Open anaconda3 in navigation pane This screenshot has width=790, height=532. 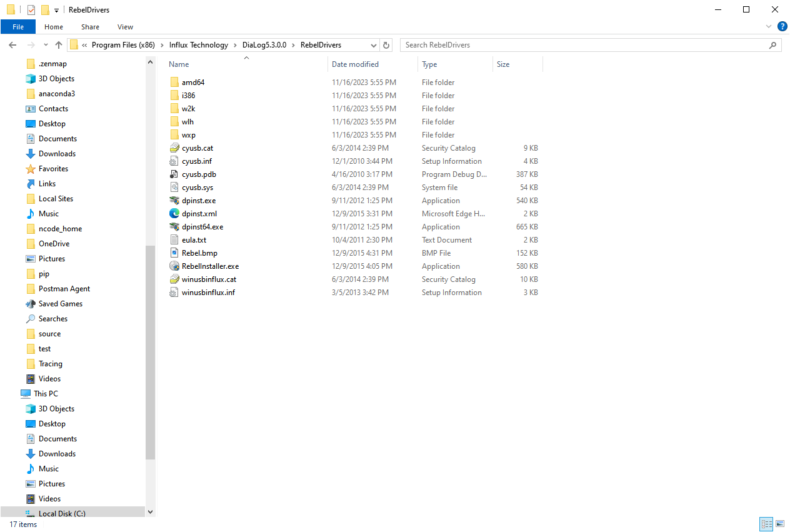point(57,94)
